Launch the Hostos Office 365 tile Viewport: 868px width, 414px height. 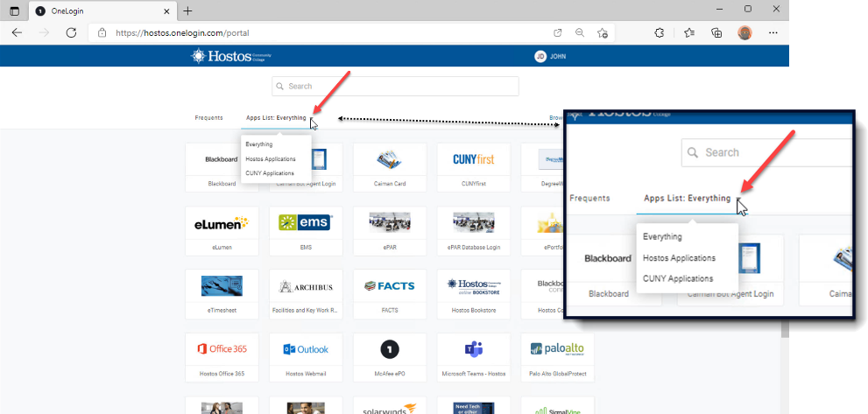222,357
